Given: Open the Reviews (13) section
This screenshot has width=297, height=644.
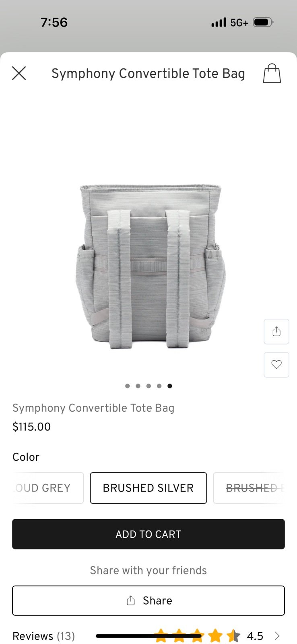Looking at the screenshot, I should point(44,636).
